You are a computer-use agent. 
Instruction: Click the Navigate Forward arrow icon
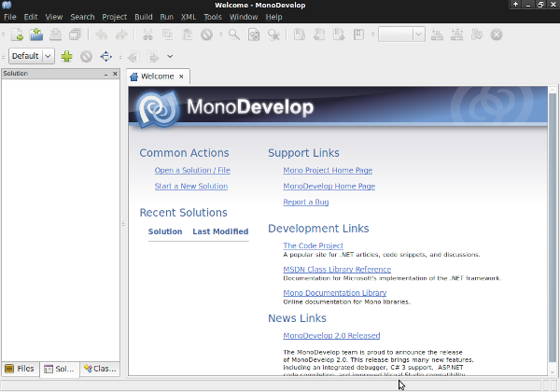point(153,57)
